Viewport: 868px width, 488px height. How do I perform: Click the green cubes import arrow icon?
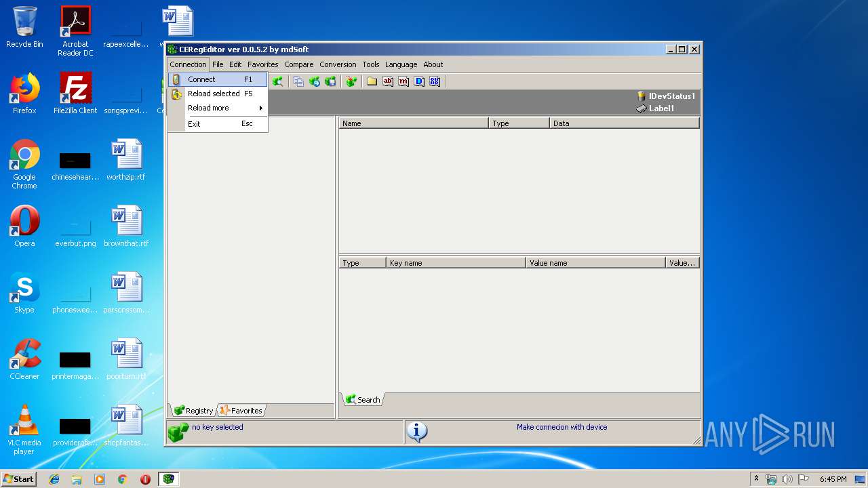[315, 81]
